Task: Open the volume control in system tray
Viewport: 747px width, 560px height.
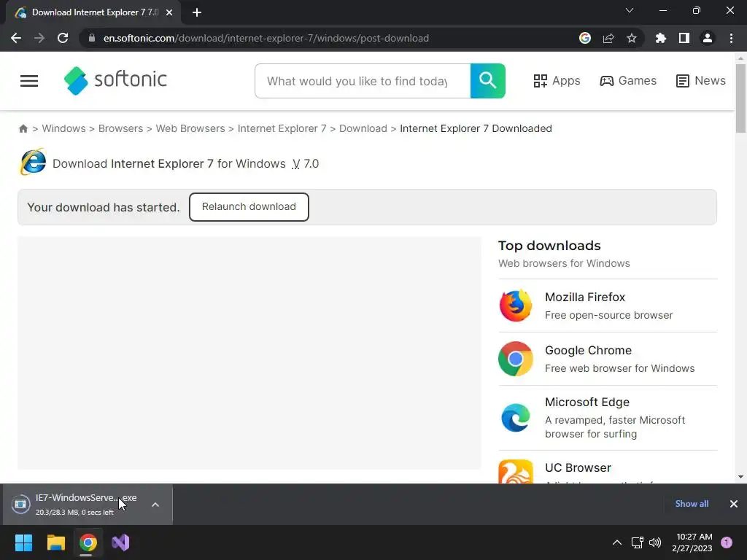Action: click(655, 542)
